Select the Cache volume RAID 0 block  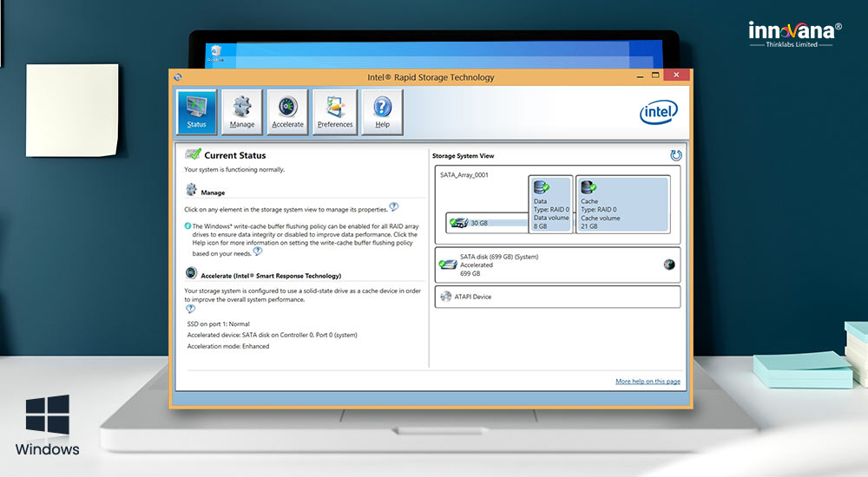(622, 205)
